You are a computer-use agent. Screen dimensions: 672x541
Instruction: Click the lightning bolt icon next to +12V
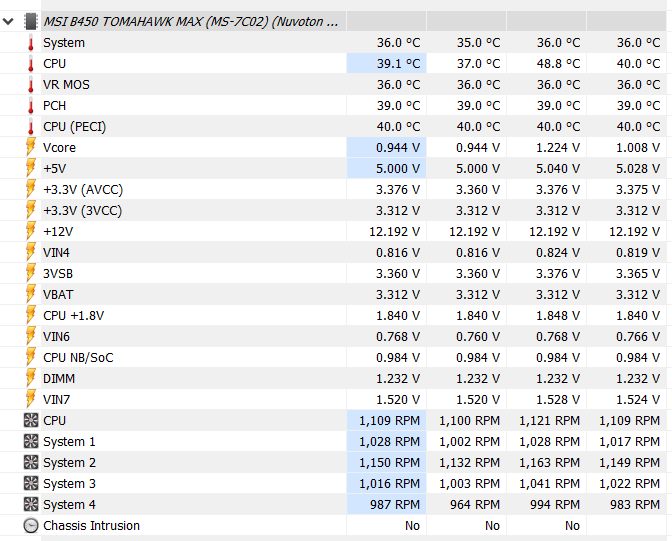pyautogui.click(x=31, y=231)
